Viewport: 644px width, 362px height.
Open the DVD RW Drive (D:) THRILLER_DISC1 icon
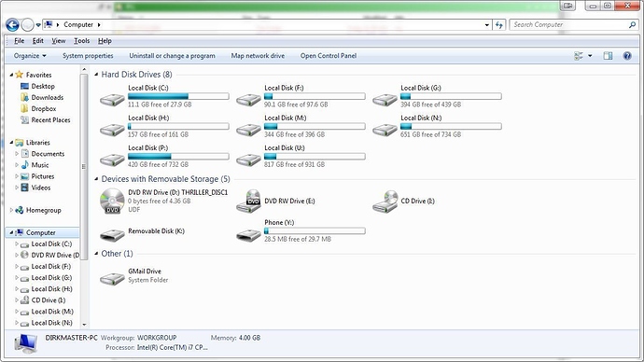coord(112,202)
